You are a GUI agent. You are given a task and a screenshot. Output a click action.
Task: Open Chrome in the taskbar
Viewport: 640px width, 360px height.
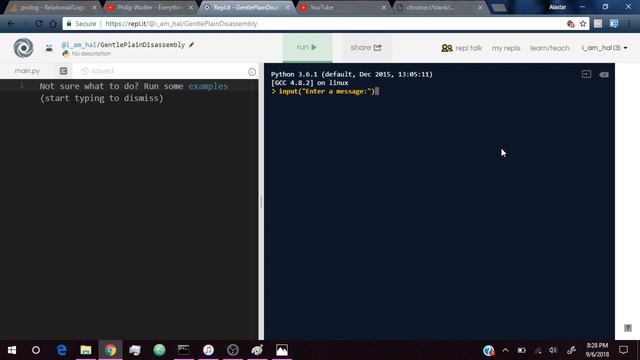click(110, 350)
